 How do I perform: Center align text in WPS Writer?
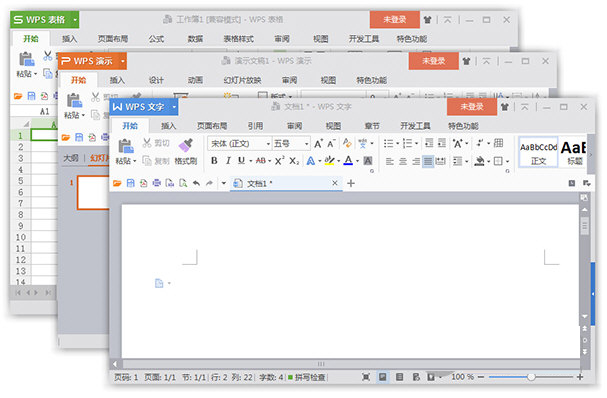pyautogui.click(x=403, y=161)
